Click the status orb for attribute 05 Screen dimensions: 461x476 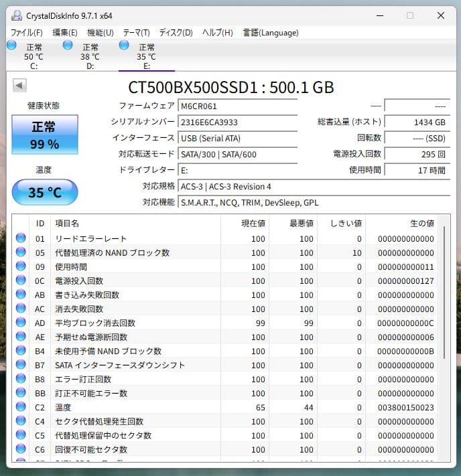pos(21,252)
